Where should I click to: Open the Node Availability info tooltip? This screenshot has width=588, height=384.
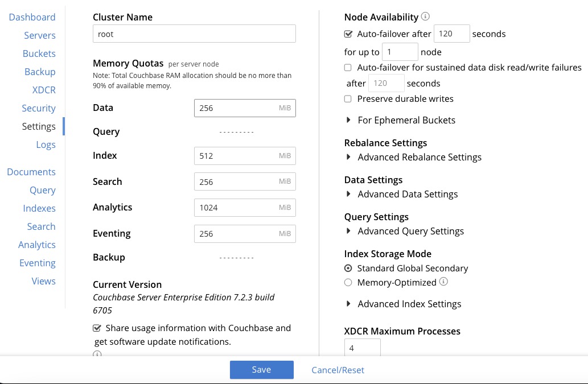(x=425, y=17)
